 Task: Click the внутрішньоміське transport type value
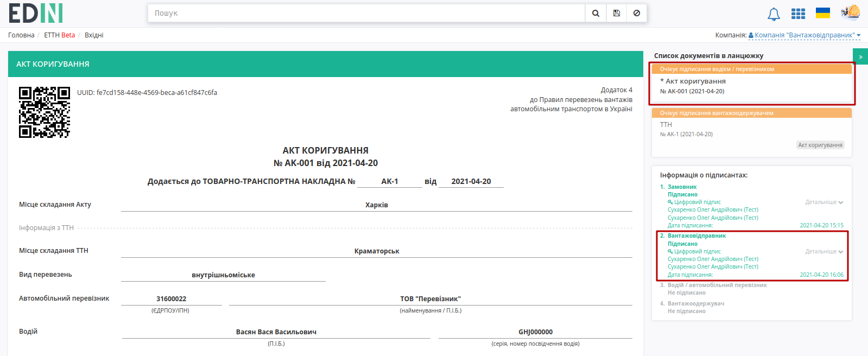tap(223, 275)
